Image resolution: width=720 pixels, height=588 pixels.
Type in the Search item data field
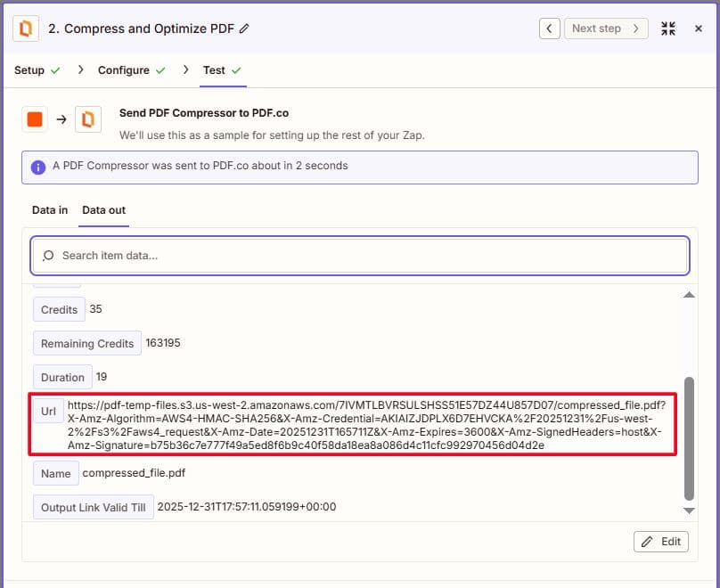coord(365,256)
